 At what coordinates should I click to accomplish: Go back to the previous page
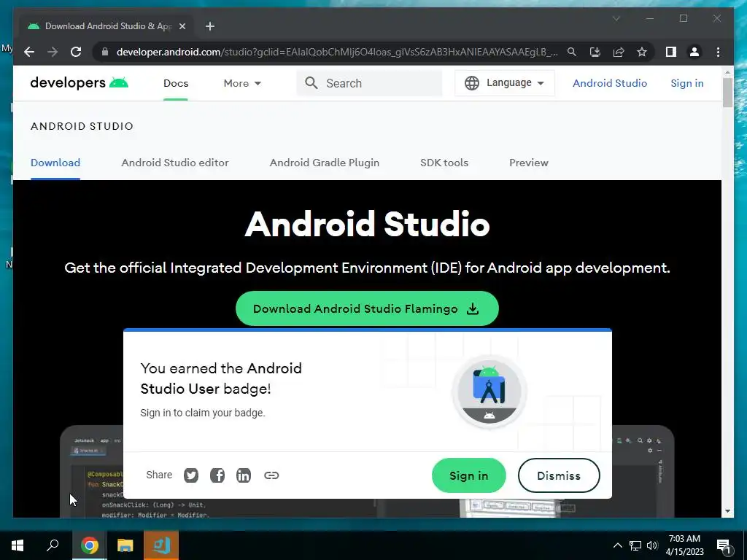[29, 52]
